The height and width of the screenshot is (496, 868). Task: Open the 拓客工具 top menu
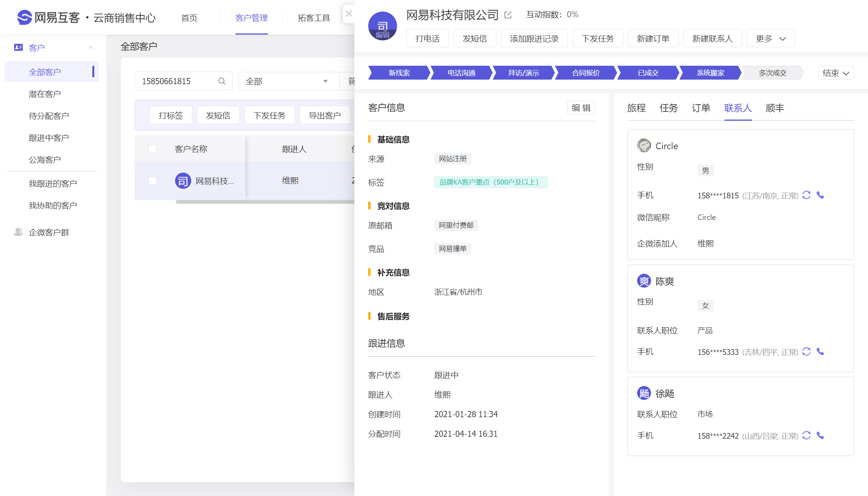[x=314, y=18]
